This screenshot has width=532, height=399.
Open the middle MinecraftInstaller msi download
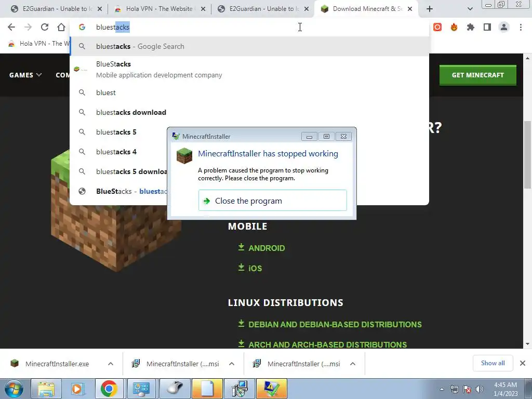point(176,364)
